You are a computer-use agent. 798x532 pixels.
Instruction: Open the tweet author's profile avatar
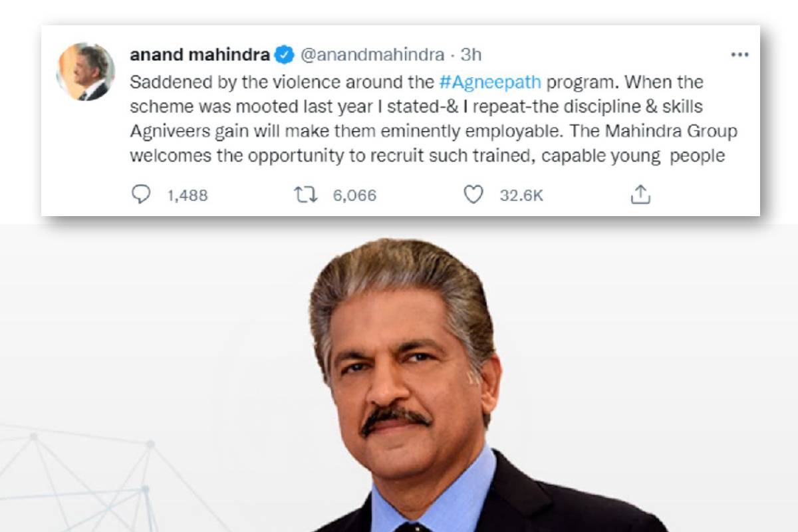click(x=86, y=72)
